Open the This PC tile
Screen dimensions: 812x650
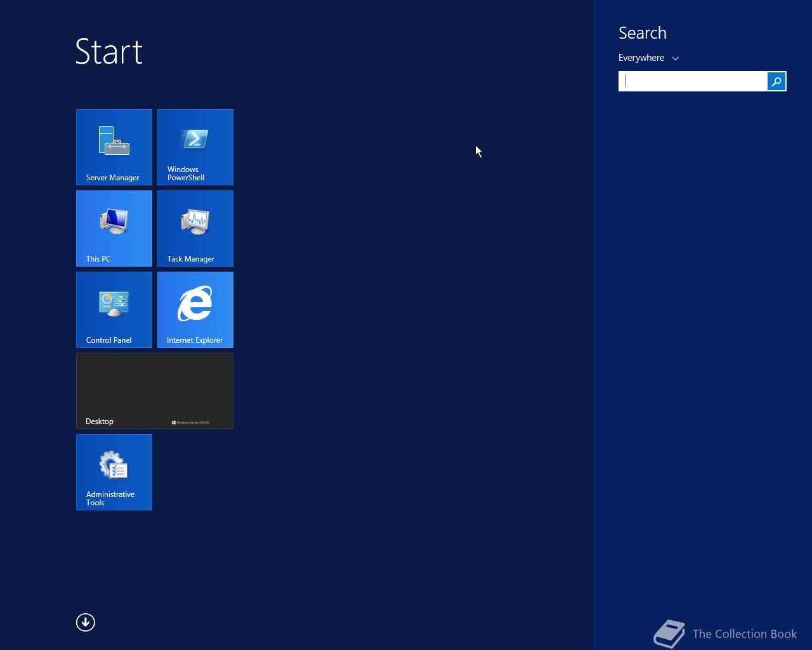point(114,229)
